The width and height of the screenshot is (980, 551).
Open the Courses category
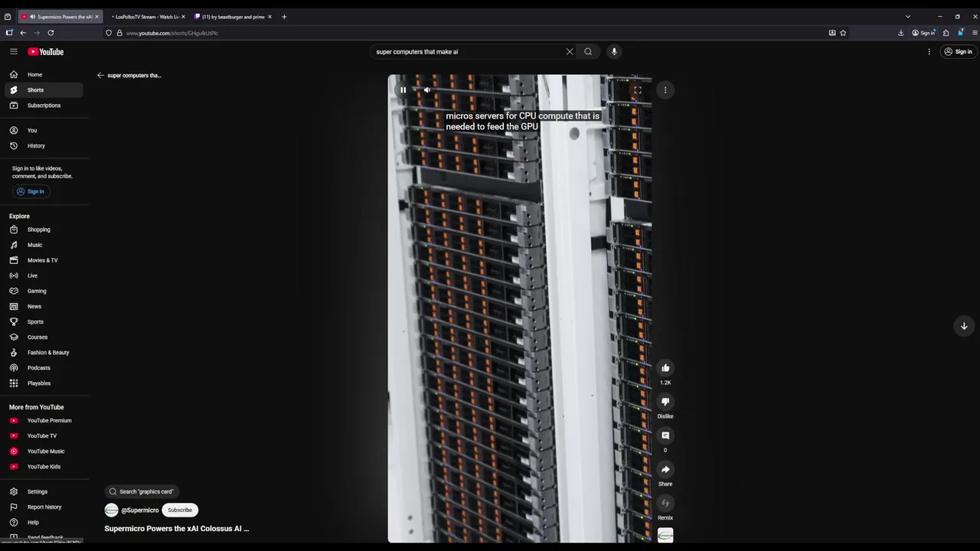click(x=44, y=337)
